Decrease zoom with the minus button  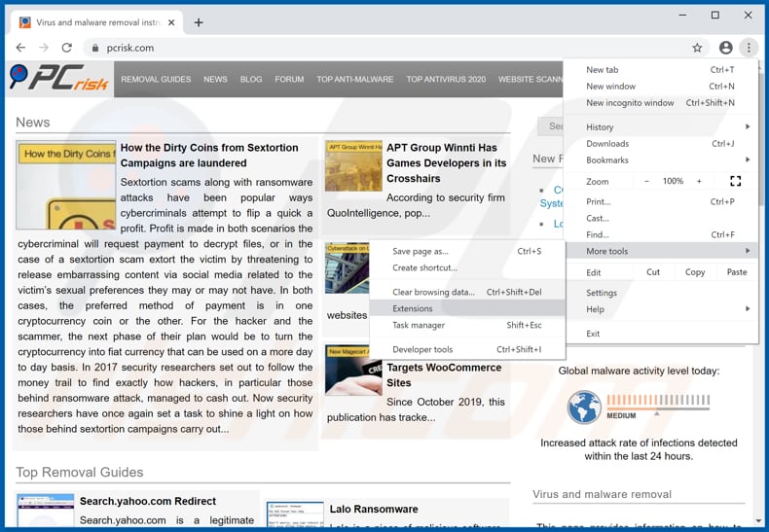(646, 181)
